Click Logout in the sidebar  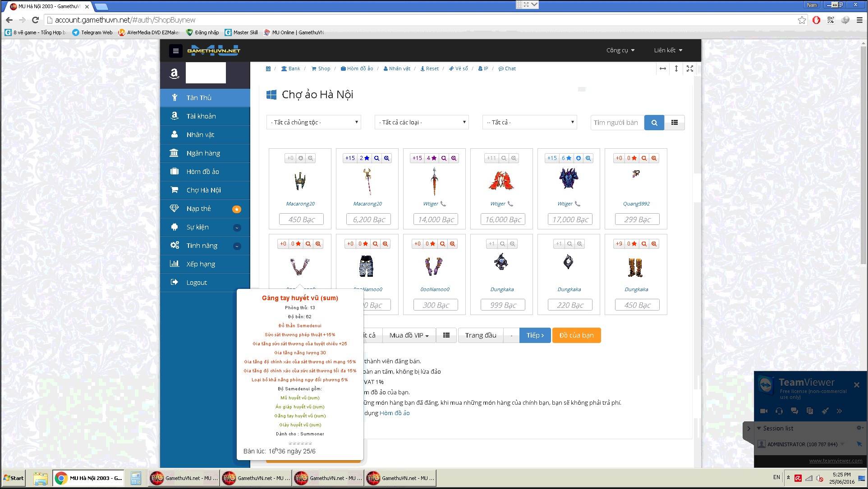point(205,283)
